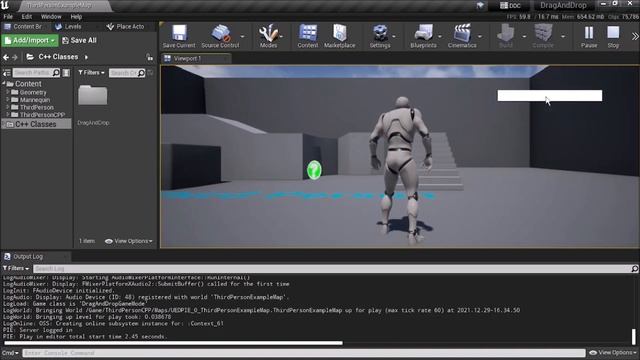Viewport: 640px width, 360px height.
Task: Open the Settings dropdown arrow
Action: (x=393, y=36)
